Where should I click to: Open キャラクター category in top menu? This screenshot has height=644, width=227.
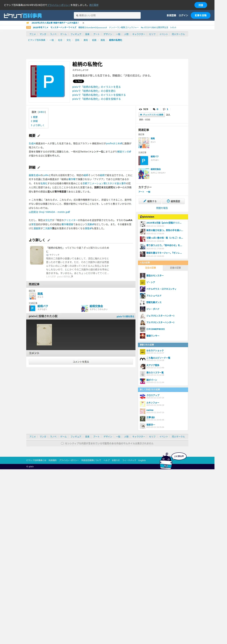[x=139, y=34]
